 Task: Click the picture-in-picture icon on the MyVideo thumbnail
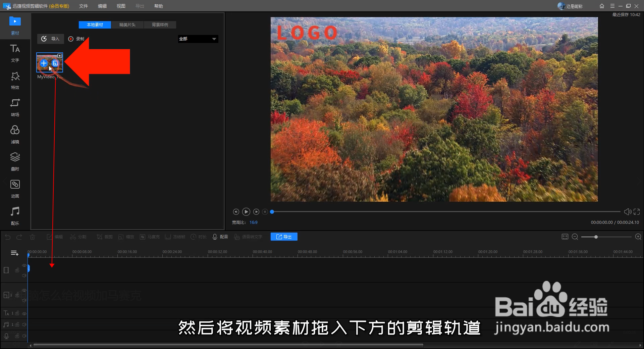55,63
